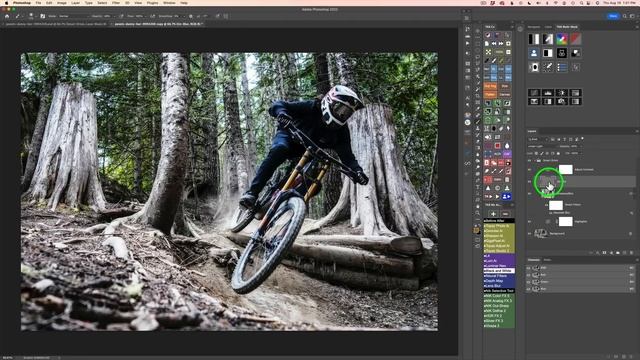Collapse the layer group arrow
Screen dimensions: 640x360
(534, 160)
